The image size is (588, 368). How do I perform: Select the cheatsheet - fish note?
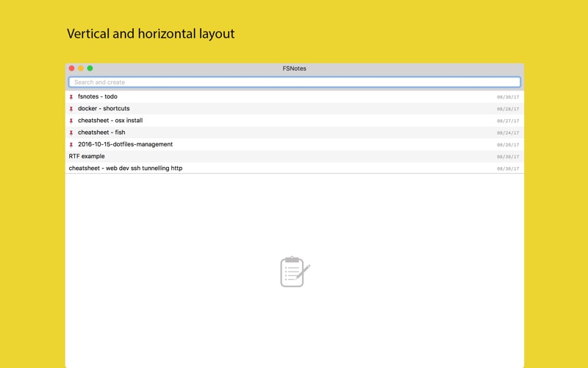pyautogui.click(x=295, y=132)
